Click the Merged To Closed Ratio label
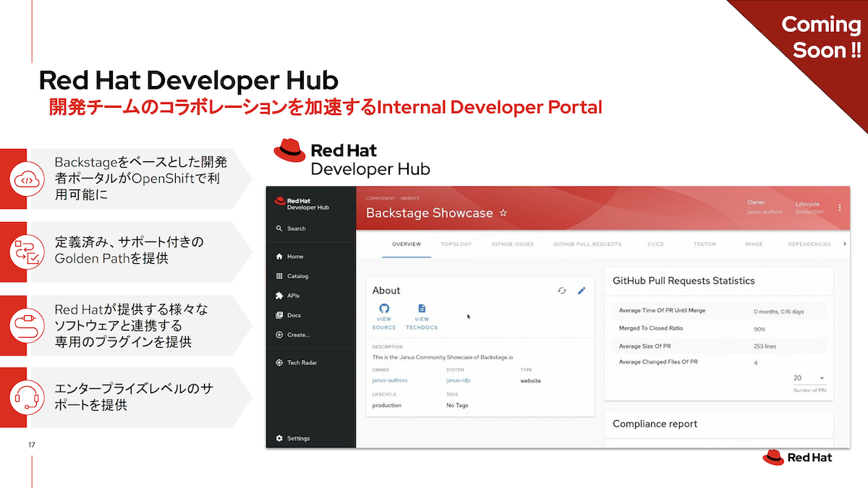Screen dimensions: 868x488 (x=651, y=328)
